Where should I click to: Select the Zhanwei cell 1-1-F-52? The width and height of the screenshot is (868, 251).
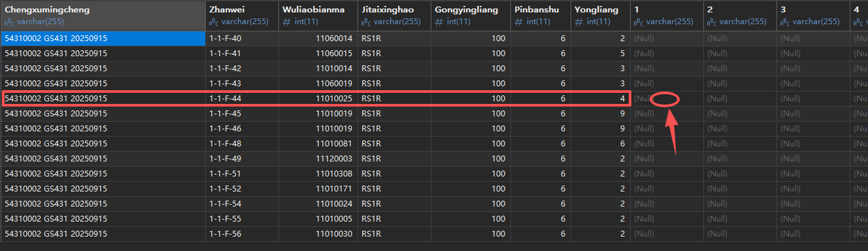tap(242, 189)
